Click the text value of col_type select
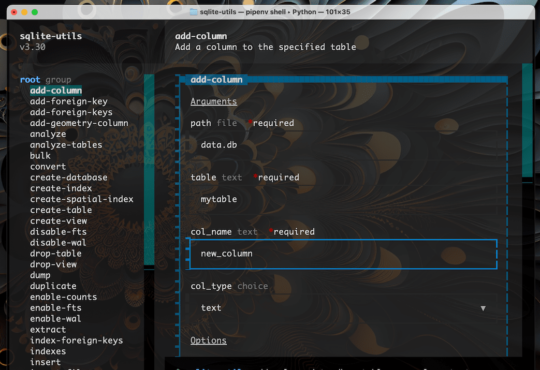This screenshot has width=540, height=370. click(x=211, y=308)
